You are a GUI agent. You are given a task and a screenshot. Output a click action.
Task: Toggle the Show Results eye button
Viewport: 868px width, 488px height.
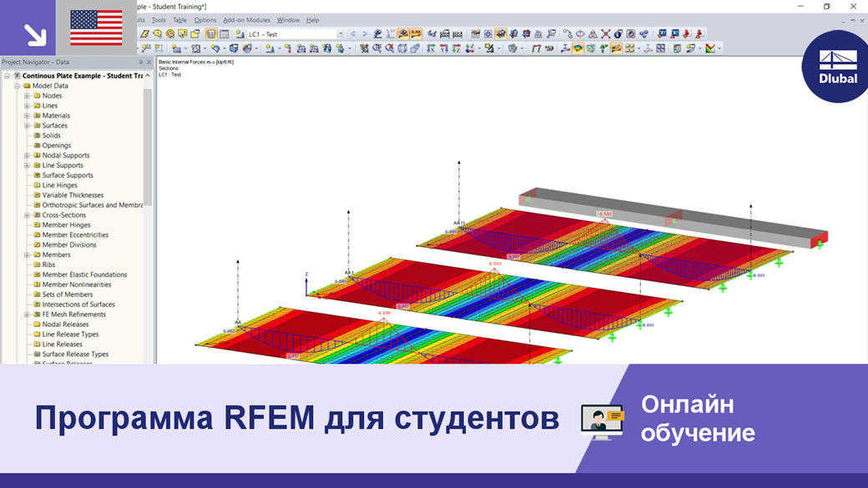pyautogui.click(x=403, y=34)
